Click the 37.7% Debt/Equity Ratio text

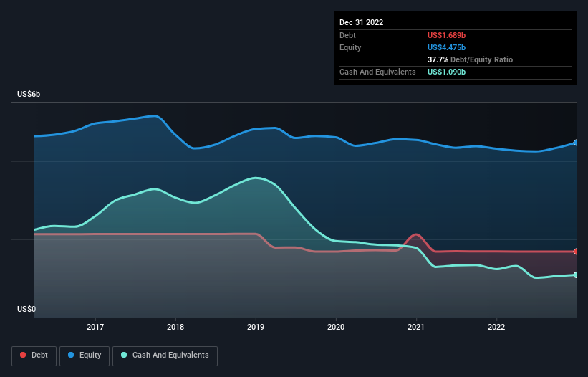tap(471, 59)
